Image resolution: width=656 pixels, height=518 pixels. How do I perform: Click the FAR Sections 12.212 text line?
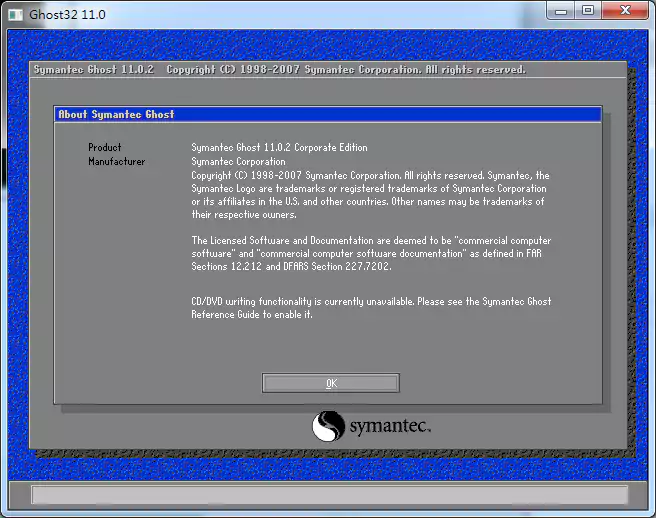click(x=292, y=267)
